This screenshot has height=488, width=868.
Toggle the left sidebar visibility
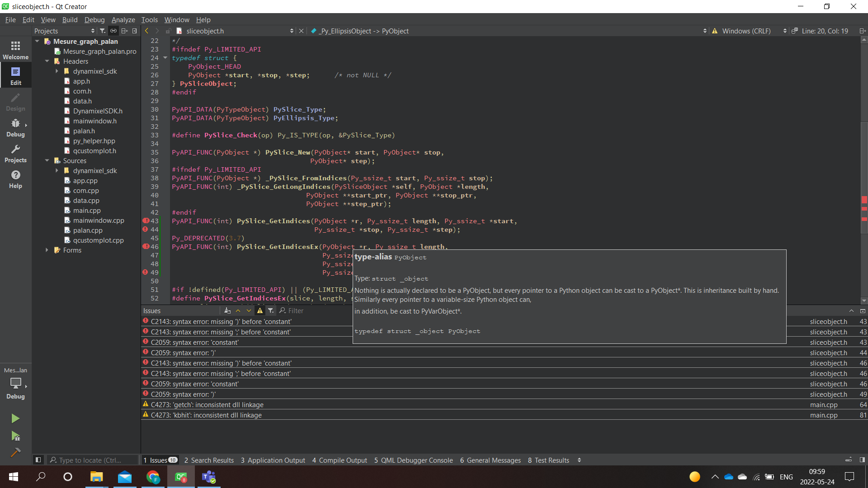pyautogui.click(x=38, y=460)
